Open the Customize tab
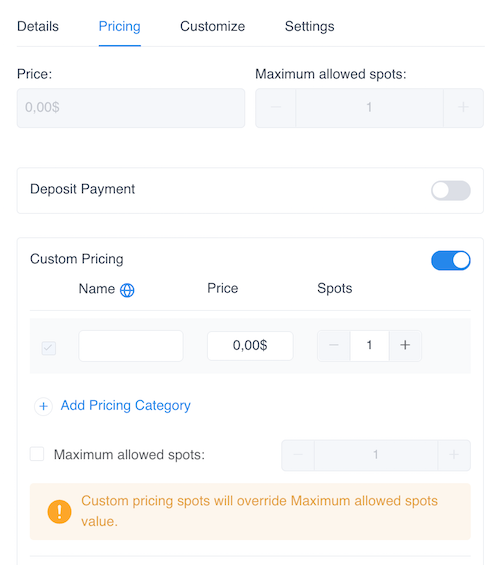The height and width of the screenshot is (565, 500). [x=213, y=26]
